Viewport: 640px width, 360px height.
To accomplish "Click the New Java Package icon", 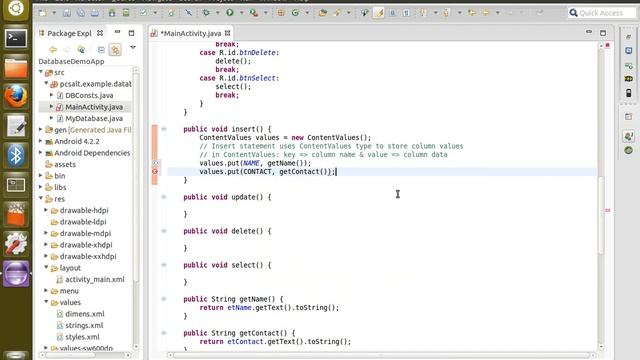I will [281, 13].
